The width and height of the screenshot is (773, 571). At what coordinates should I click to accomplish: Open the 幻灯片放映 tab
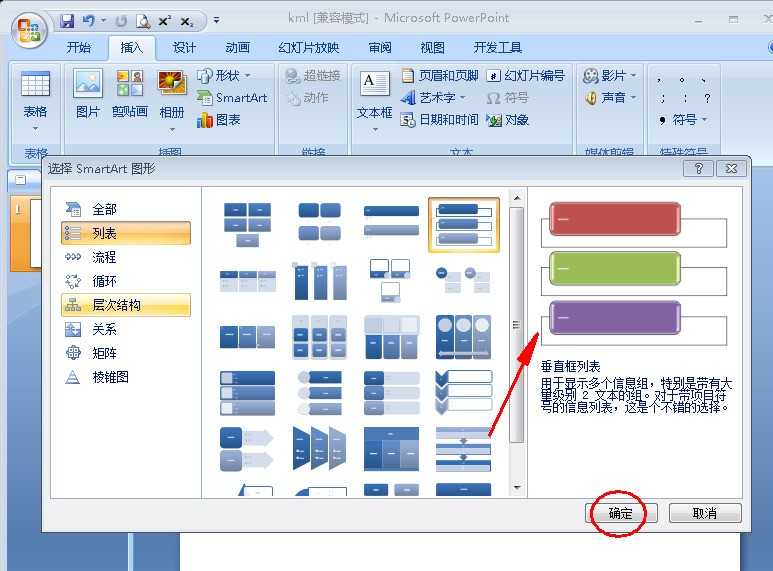coord(309,48)
